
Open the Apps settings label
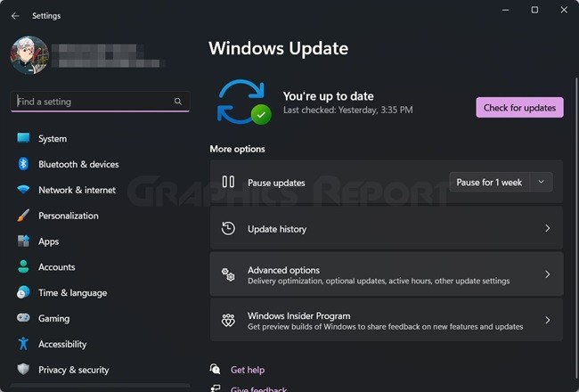click(49, 241)
